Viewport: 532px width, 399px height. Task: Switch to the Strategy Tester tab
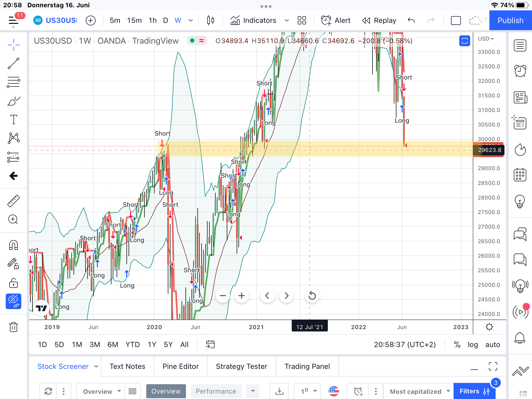242,366
